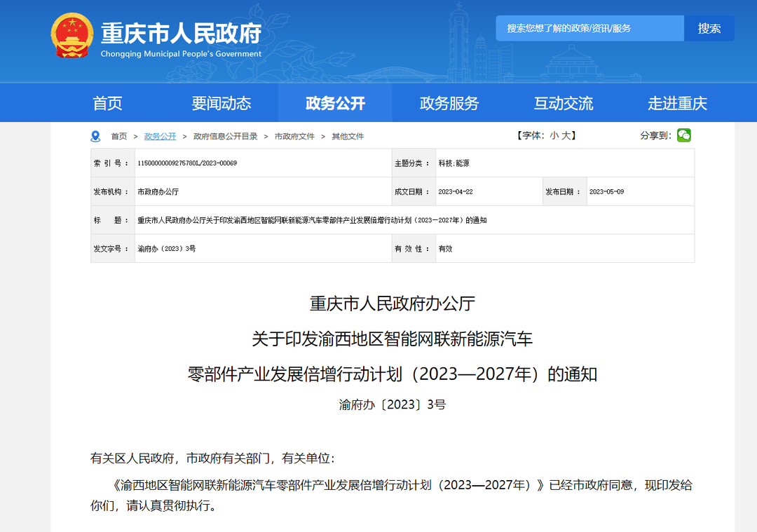757x532 pixels.
Task: Open 其他文件 breadcrumb link
Action: [x=348, y=137]
